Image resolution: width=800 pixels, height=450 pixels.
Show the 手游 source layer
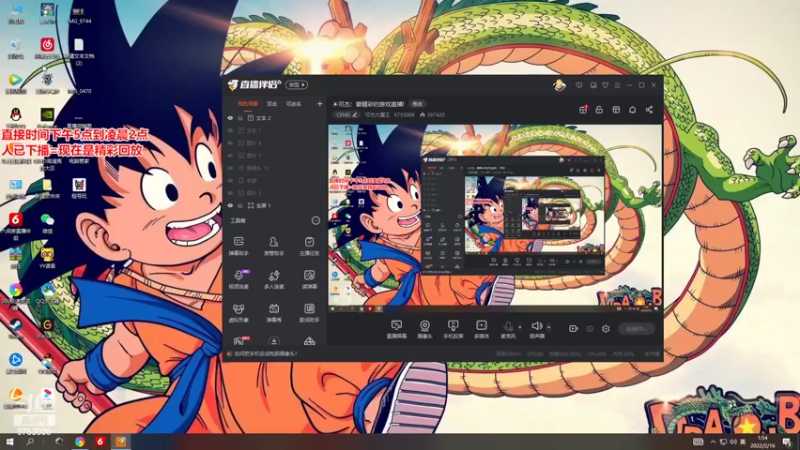pyautogui.click(x=230, y=181)
